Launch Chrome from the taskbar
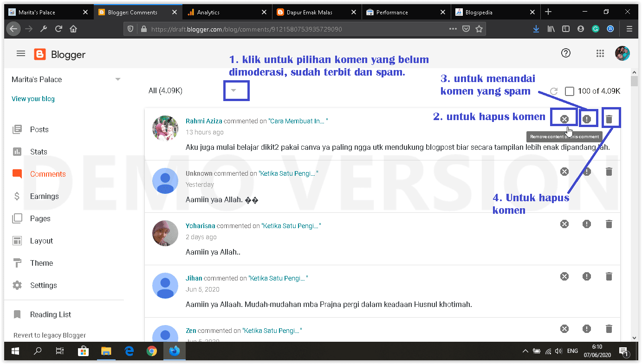Image resolution: width=642 pixels, height=364 pixels. [x=151, y=351]
